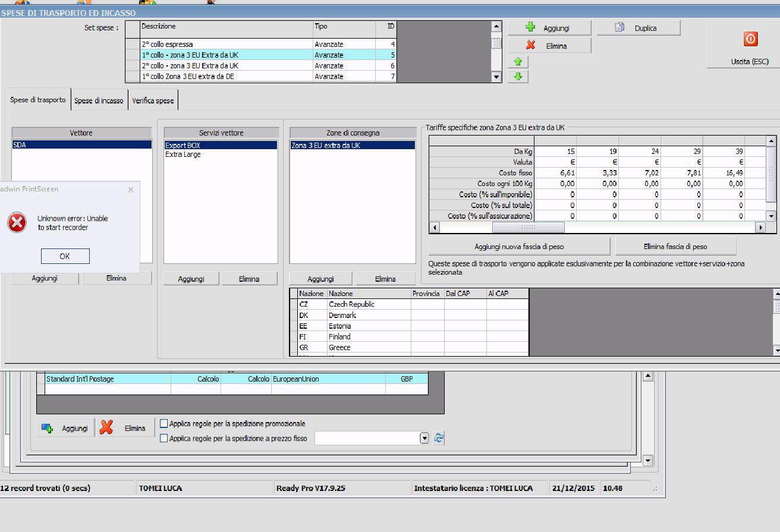780x532 pixels.
Task: Click the green plus Aggiungi icon
Action: tap(531, 27)
